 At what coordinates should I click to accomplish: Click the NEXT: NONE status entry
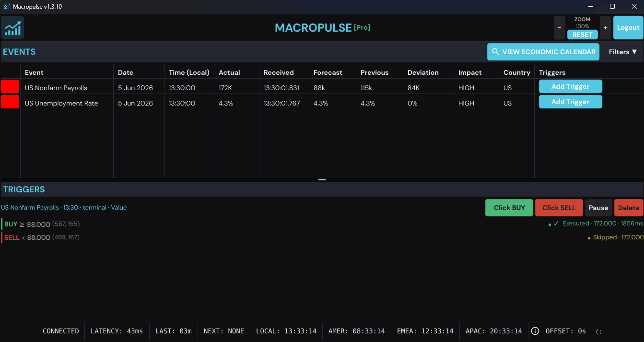(224, 331)
